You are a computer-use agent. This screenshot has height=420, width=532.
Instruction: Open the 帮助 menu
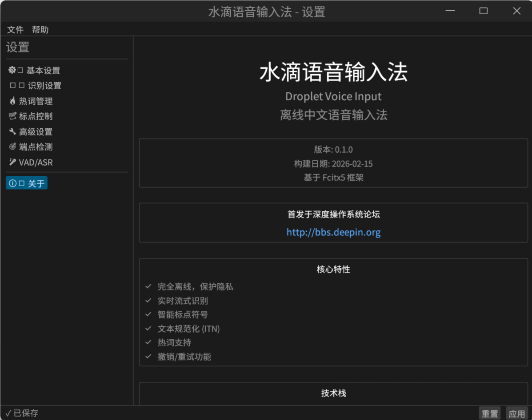[x=40, y=29]
